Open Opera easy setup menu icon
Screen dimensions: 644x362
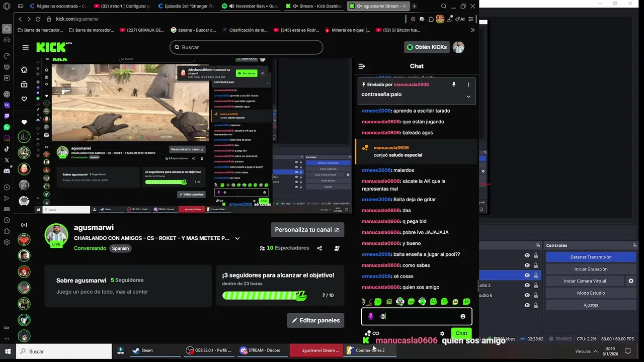click(470, 19)
